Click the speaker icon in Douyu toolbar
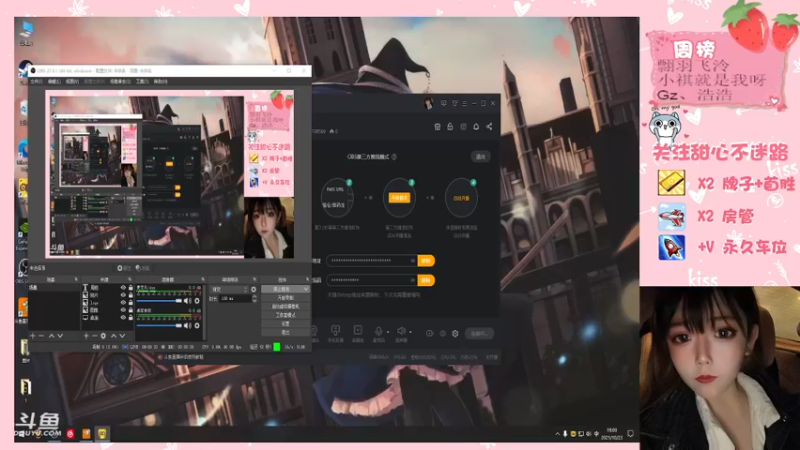Viewport: 800px width, 450px height. pyautogui.click(x=401, y=331)
